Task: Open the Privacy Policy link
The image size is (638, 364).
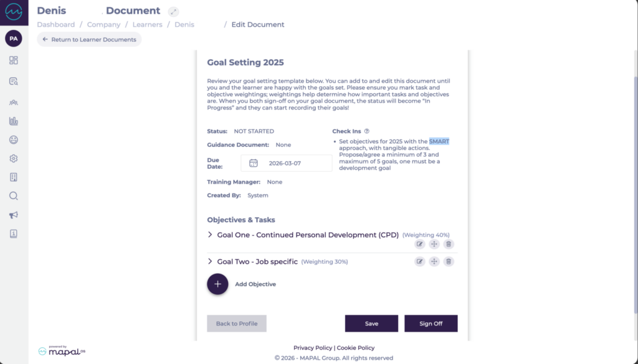Action: tap(313, 348)
